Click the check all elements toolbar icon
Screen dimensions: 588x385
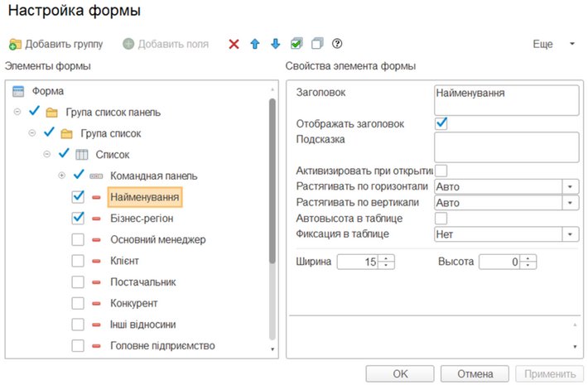pos(296,44)
